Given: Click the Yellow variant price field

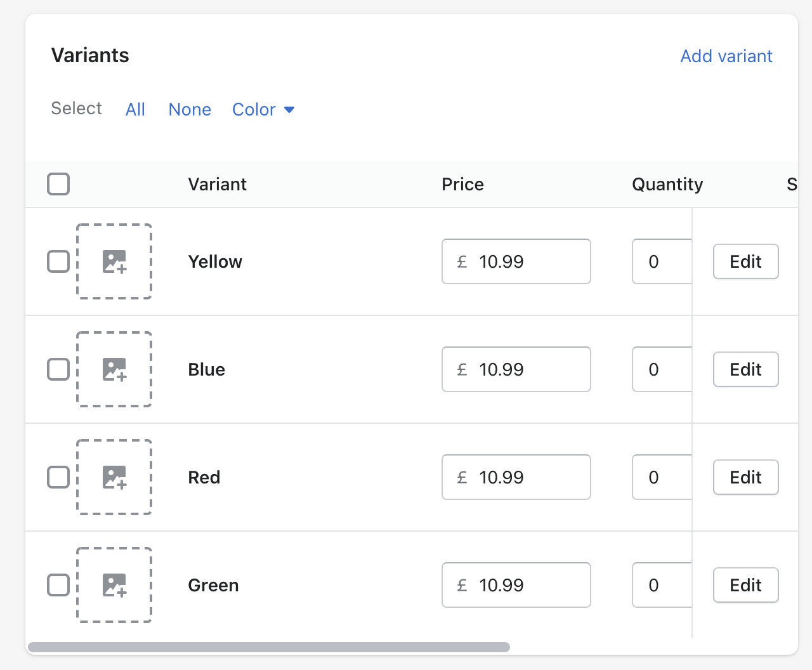Looking at the screenshot, I should (516, 261).
